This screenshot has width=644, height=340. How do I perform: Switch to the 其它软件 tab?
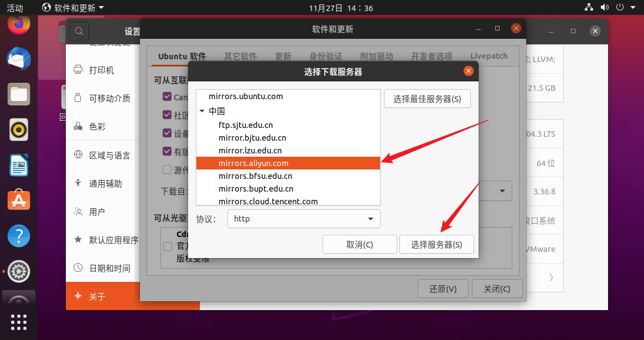point(240,56)
